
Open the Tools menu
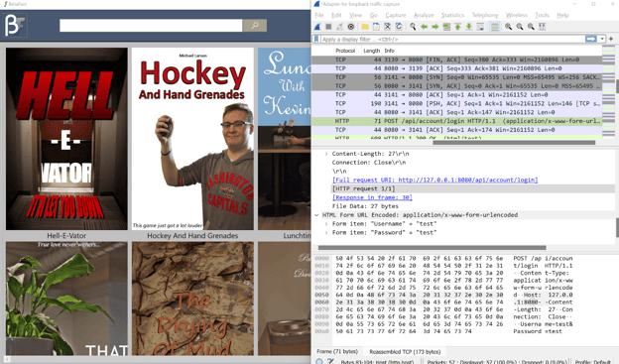[x=542, y=16]
